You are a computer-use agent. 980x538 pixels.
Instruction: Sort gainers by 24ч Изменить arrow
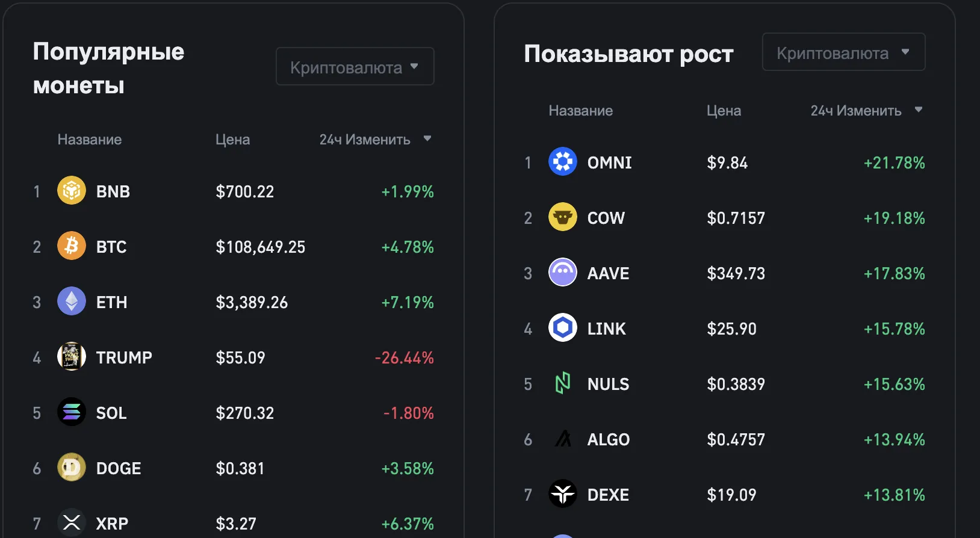919,110
